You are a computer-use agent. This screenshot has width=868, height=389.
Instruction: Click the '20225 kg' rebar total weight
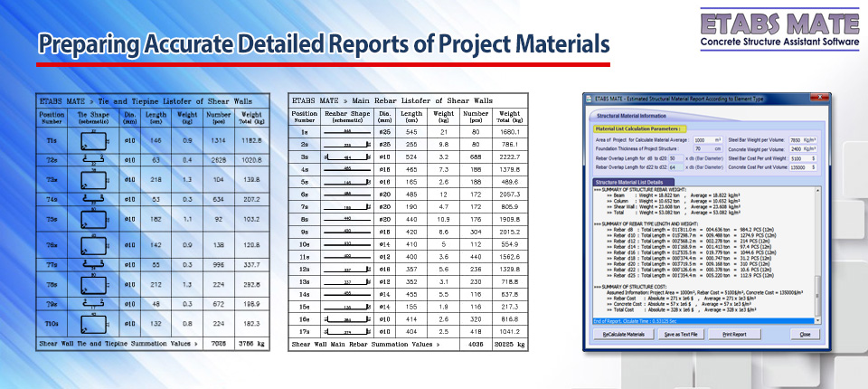[508, 344]
